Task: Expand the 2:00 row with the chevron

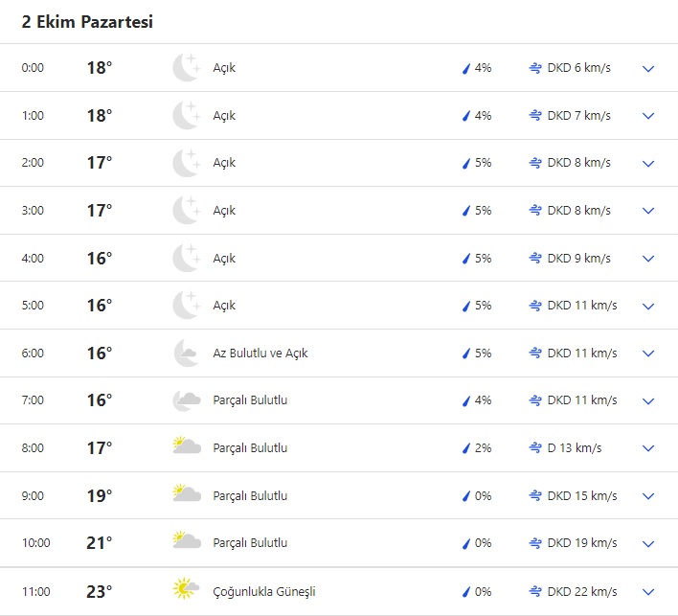Action: point(648,164)
